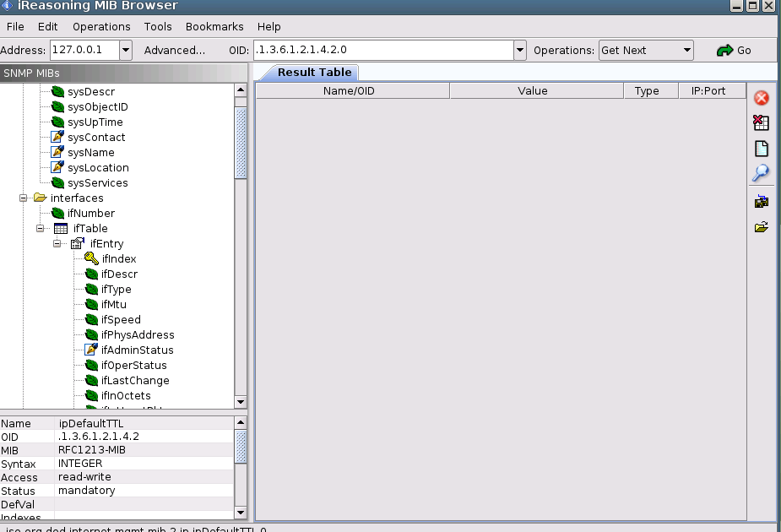Screen dimensions: 781x532
Task: Click the open folder icon in right toolbar
Action: (761, 226)
